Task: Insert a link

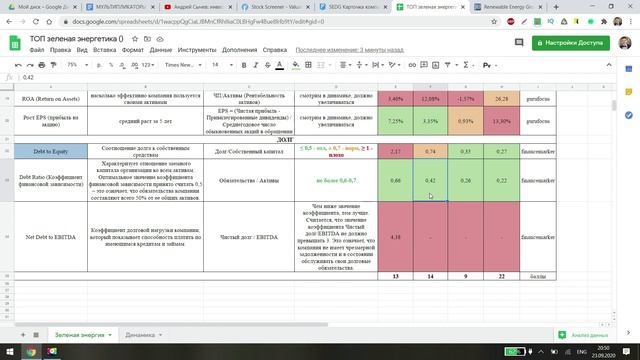Action: pyautogui.click(x=412, y=65)
